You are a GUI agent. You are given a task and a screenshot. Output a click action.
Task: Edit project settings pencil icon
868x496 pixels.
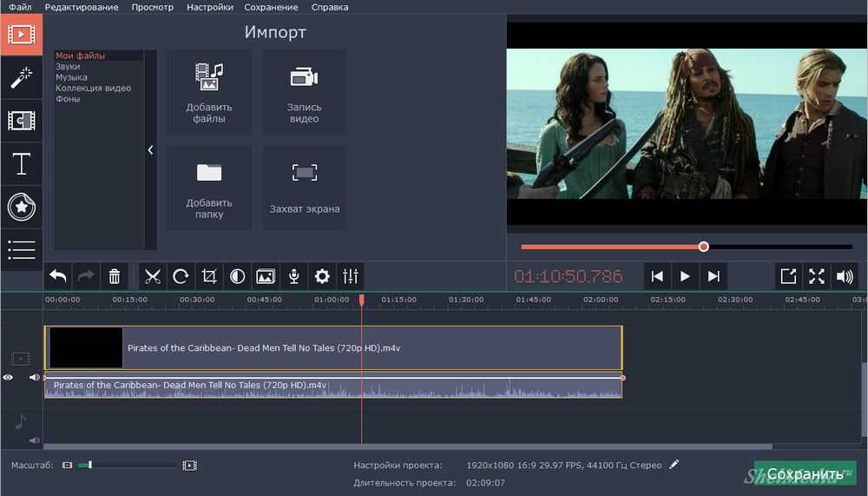[x=674, y=465]
